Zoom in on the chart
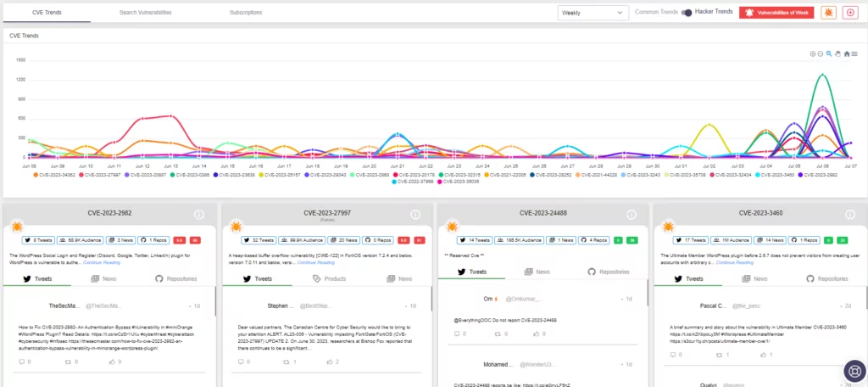This screenshot has height=387, width=868. 813,53
